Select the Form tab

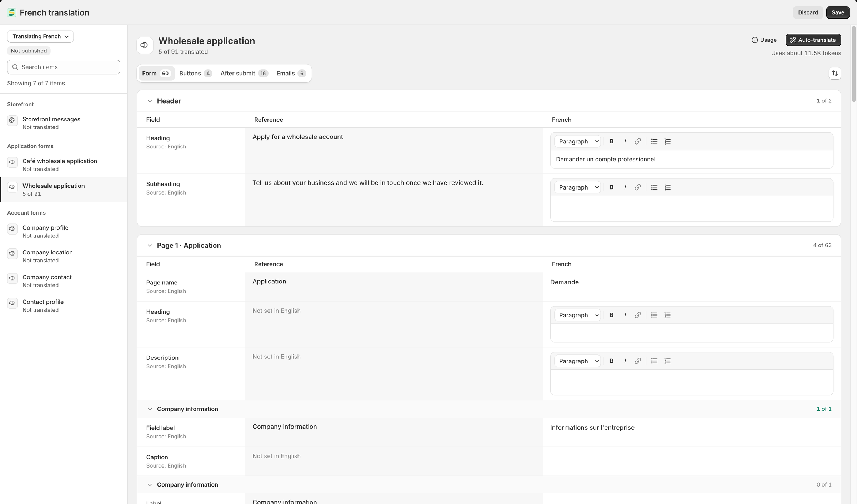[x=156, y=74]
